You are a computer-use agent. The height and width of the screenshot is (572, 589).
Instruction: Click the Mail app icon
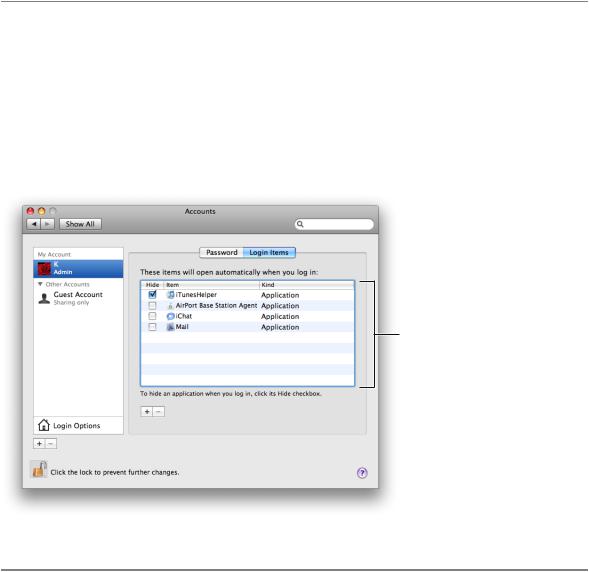tap(171, 327)
